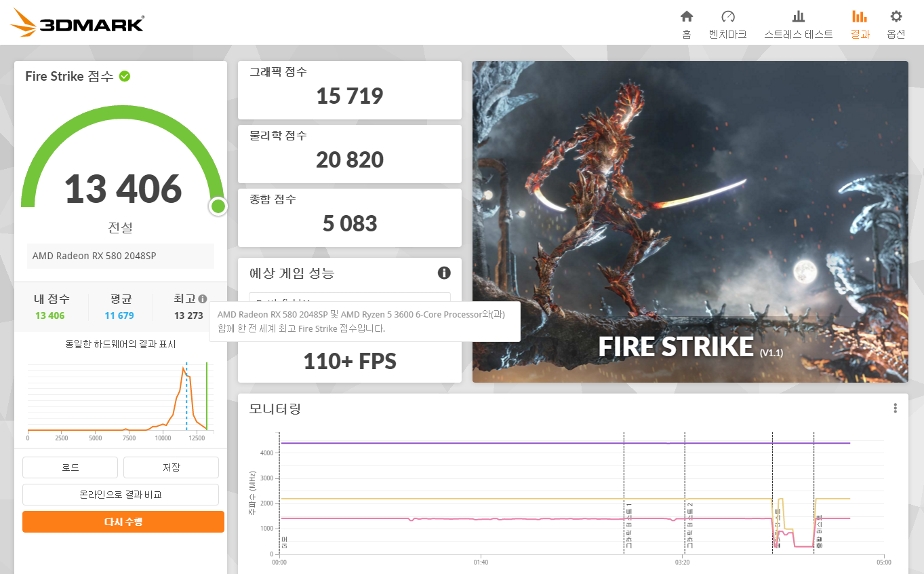Show info for 예상 게임 성능

pos(444,273)
